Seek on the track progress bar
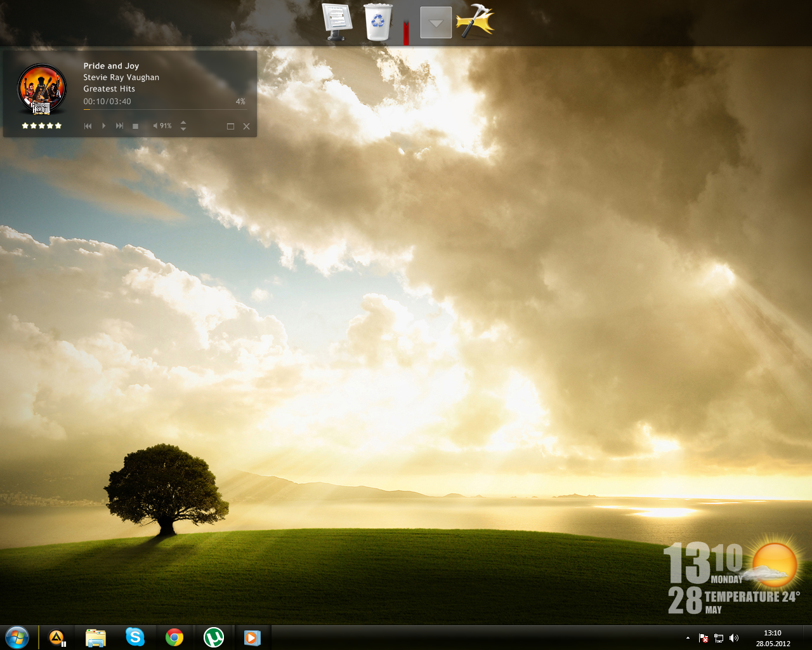The height and width of the screenshot is (650, 812). pos(166,109)
